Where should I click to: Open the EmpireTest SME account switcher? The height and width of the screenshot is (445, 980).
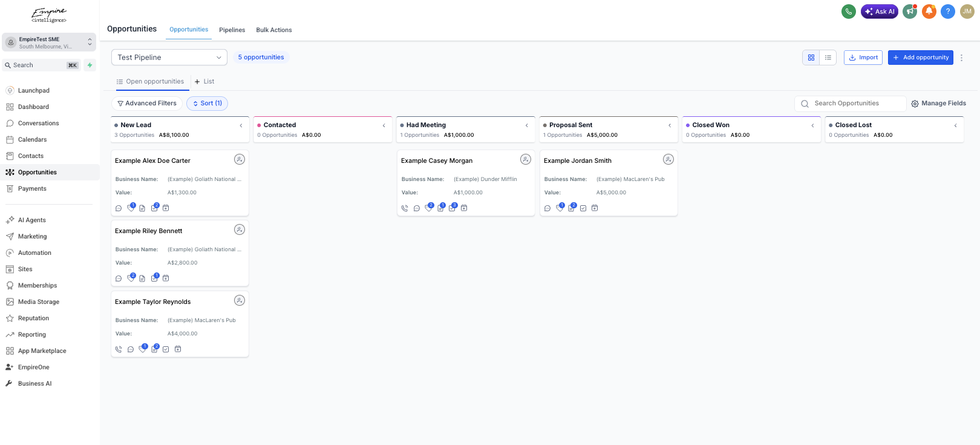(x=49, y=42)
